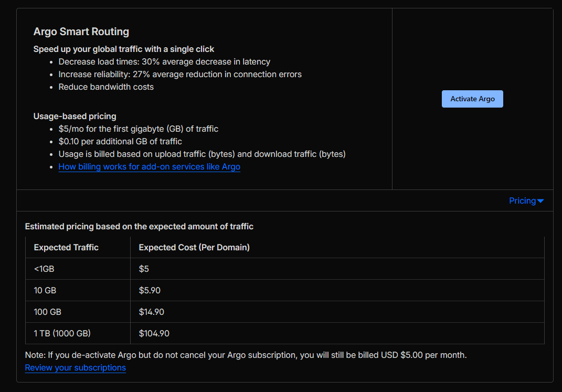Open the How billing works for add-on services link
The image size is (562, 392).
[x=149, y=167]
